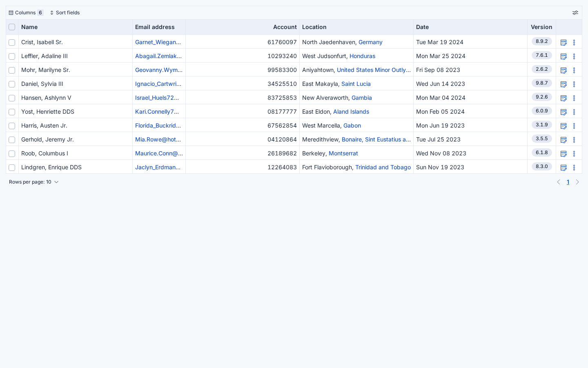Open edit note icon for Gerhold, Jeremy Jr.
This screenshot has width=588, height=368.
coord(563,140)
